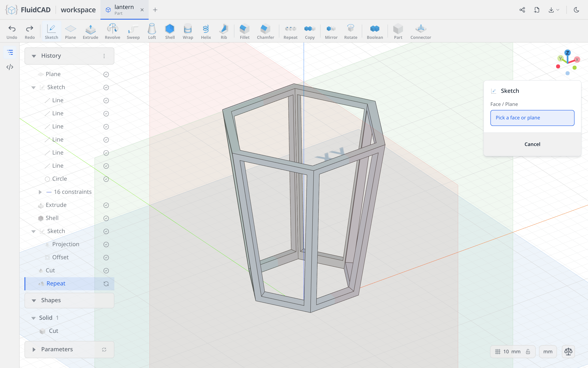The image size is (588, 368).
Task: Expand the 16 constraints group
Action: (40, 192)
